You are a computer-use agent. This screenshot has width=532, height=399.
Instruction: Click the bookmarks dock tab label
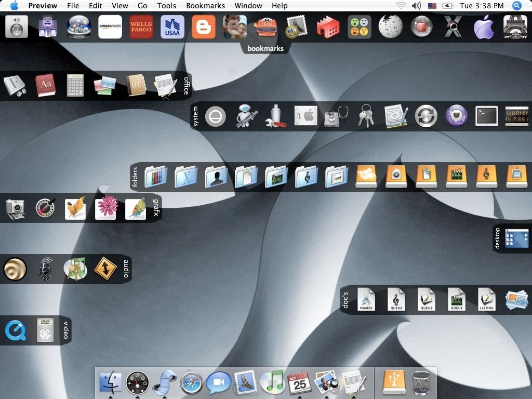coord(265,48)
